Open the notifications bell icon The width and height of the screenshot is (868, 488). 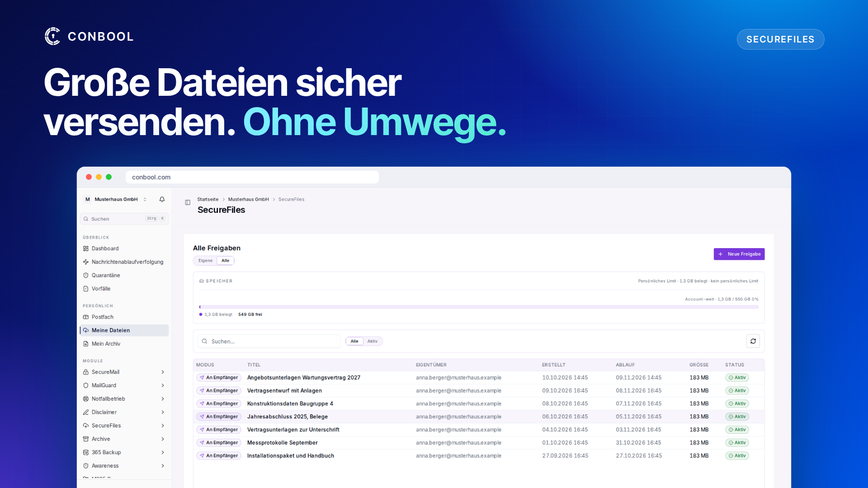162,199
